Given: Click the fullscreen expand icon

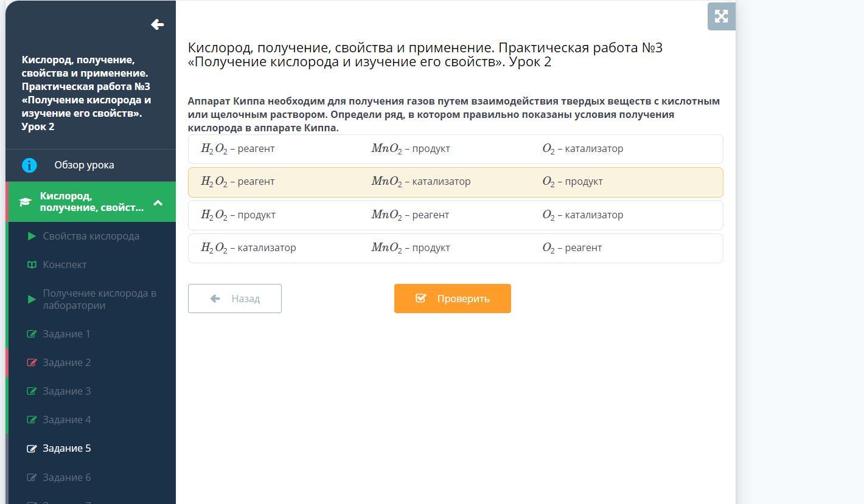Looking at the screenshot, I should tap(721, 16).
